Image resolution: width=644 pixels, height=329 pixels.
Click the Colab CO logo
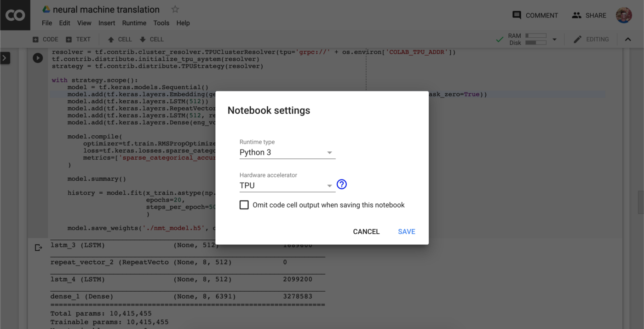[15, 15]
